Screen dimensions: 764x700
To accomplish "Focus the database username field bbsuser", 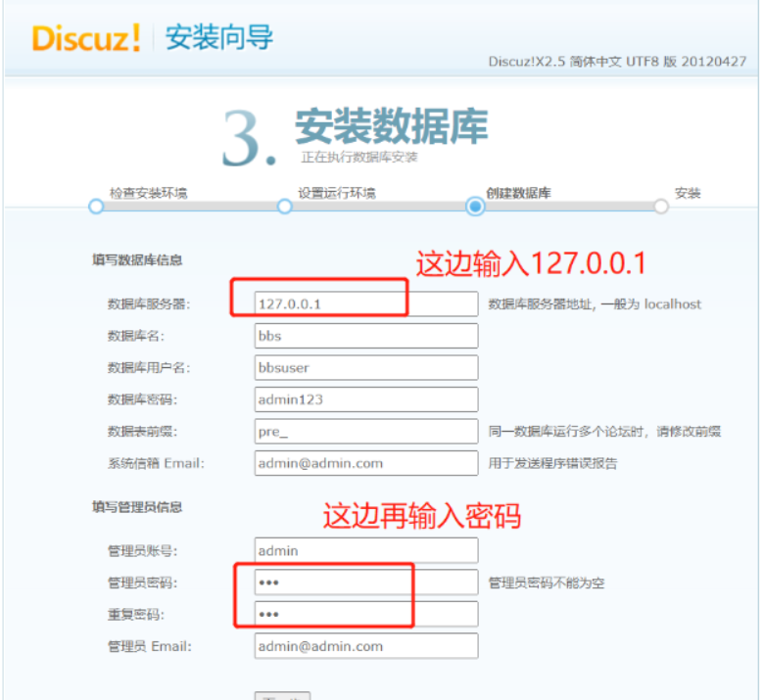I will pyautogui.click(x=366, y=367).
